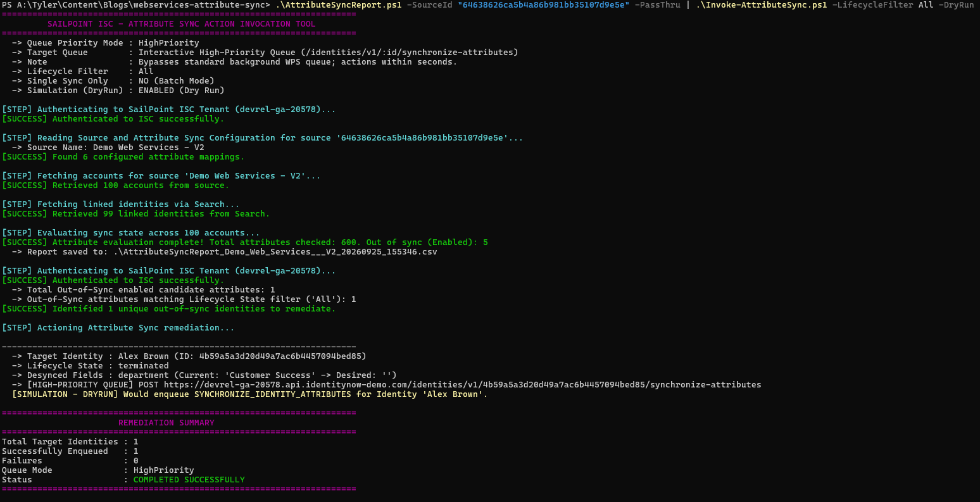
Task: Click '.\Invoke-AttributeSync.ps1' in the command line
Action: coord(762,5)
